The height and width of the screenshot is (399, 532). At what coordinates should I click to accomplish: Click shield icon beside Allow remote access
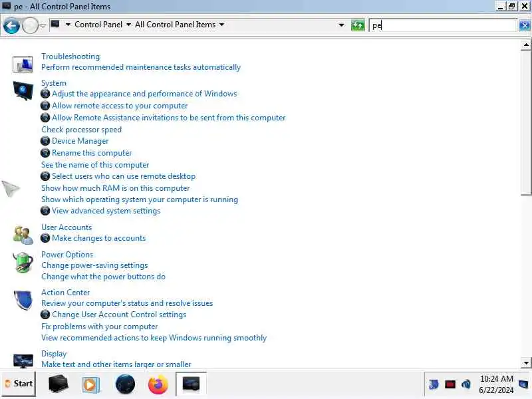click(45, 106)
